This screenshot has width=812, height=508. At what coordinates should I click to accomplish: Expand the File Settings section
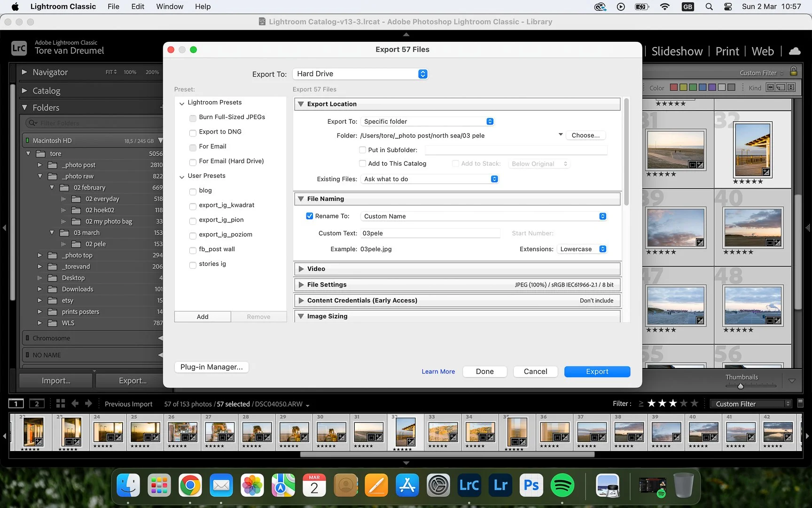pyautogui.click(x=301, y=285)
